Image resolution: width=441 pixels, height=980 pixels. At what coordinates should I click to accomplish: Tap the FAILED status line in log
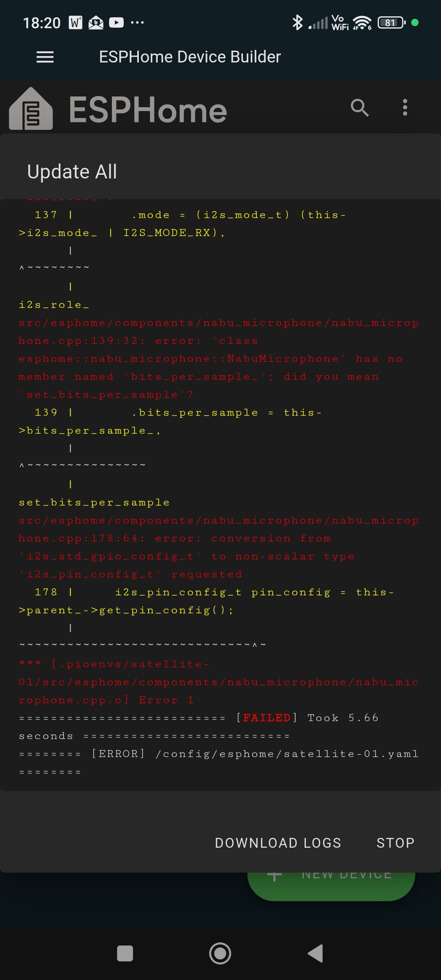click(199, 727)
